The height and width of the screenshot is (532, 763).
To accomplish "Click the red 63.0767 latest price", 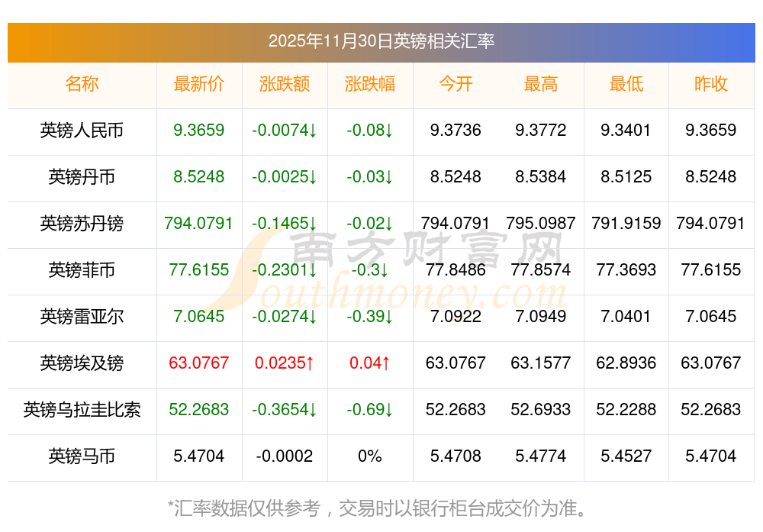I will click(x=198, y=363).
